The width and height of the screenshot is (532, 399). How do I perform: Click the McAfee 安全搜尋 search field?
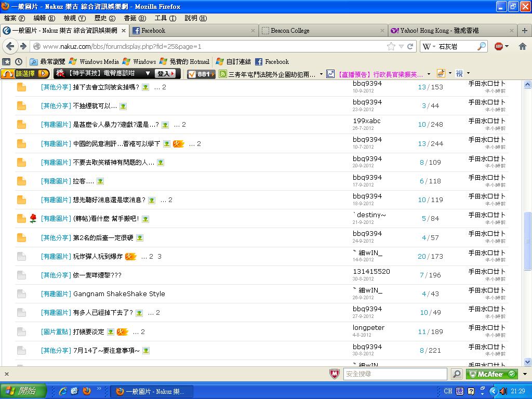[x=395, y=374]
